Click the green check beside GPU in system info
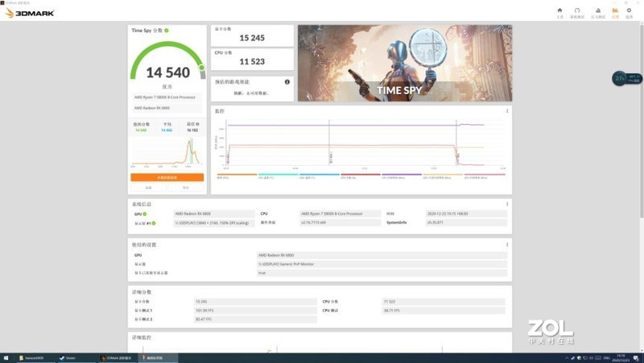 (x=145, y=214)
